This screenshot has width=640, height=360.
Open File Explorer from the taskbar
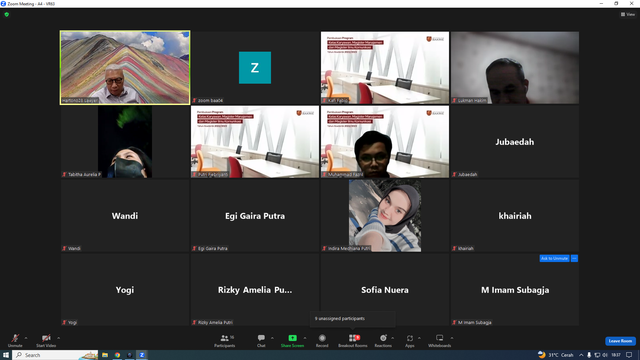[105, 355]
